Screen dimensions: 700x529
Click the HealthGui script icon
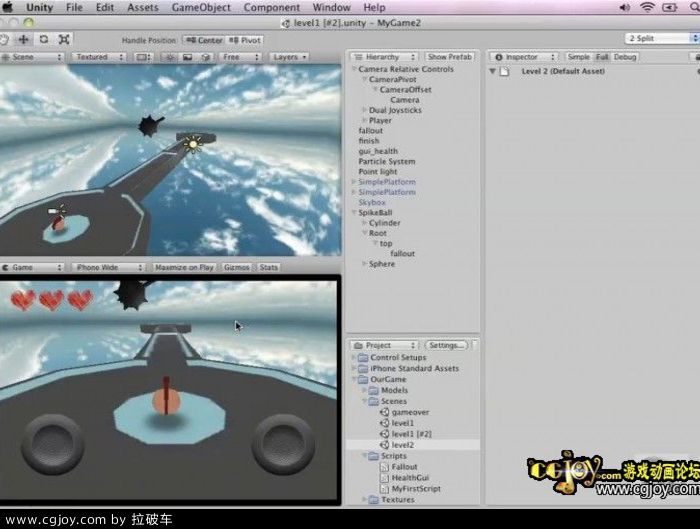point(384,477)
